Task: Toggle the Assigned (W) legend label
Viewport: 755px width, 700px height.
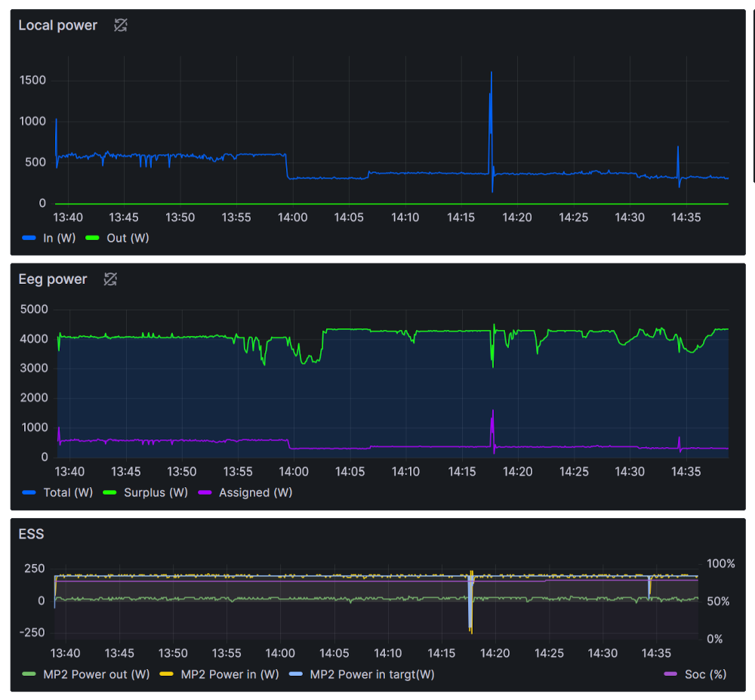Action: click(x=255, y=492)
